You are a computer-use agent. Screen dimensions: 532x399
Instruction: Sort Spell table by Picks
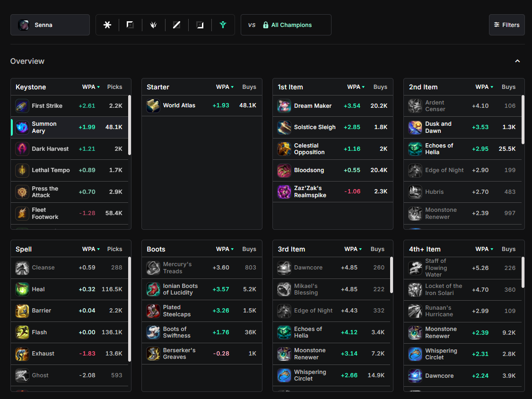[115, 249]
